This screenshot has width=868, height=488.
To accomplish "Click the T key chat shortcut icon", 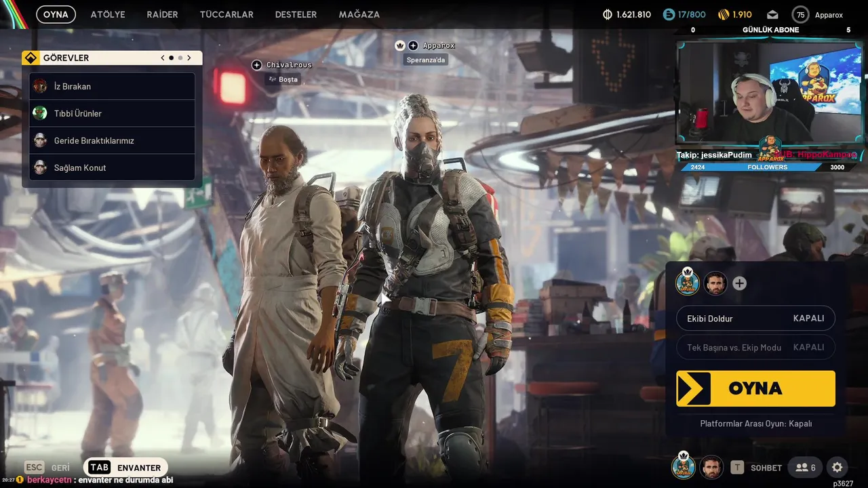I will click(x=737, y=467).
